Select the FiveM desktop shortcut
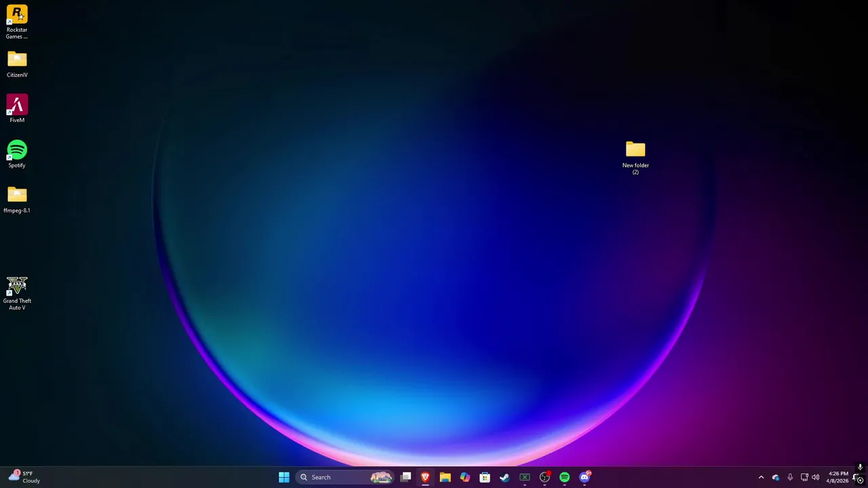This screenshot has width=868, height=488. [x=17, y=109]
